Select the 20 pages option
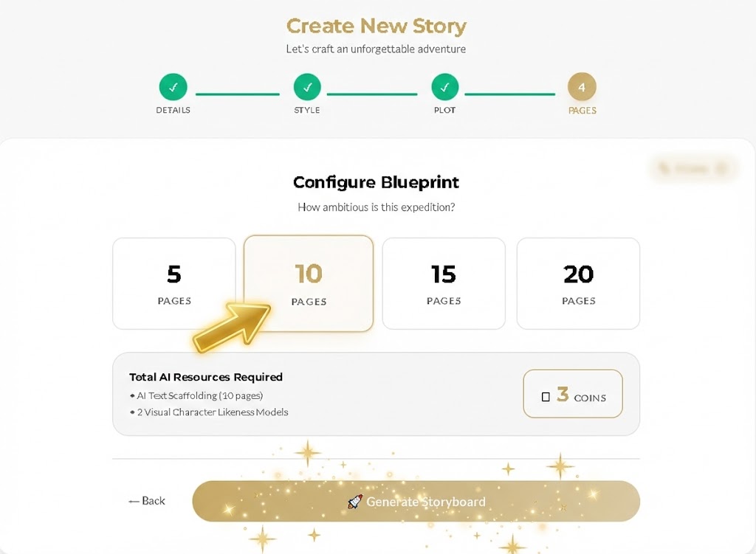The image size is (756, 554). pos(578,283)
